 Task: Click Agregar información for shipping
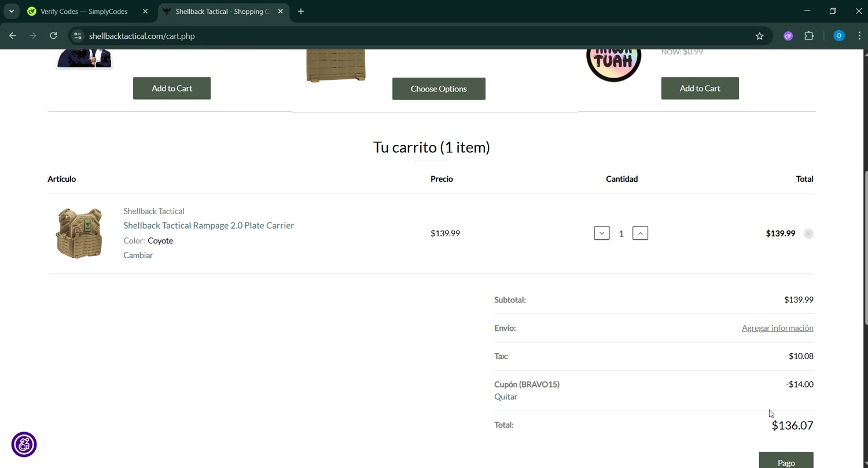pyautogui.click(x=777, y=328)
